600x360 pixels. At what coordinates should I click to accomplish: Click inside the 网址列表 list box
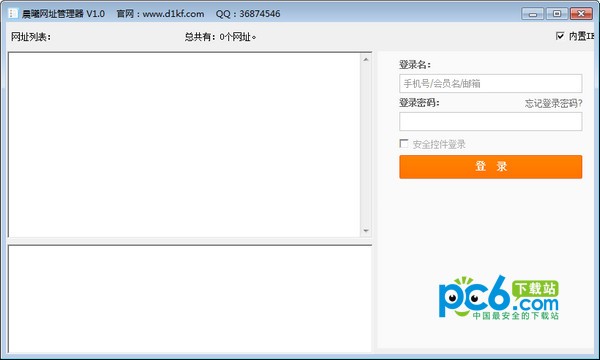(184, 145)
